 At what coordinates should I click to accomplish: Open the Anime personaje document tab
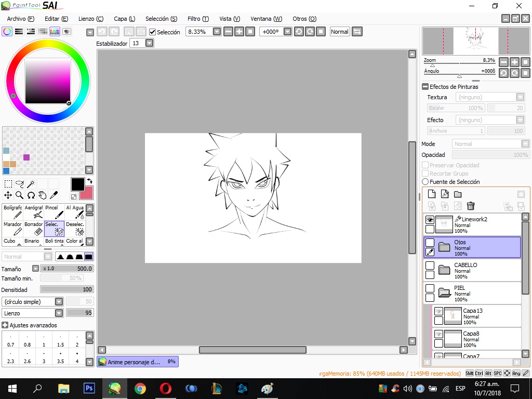pos(138,362)
